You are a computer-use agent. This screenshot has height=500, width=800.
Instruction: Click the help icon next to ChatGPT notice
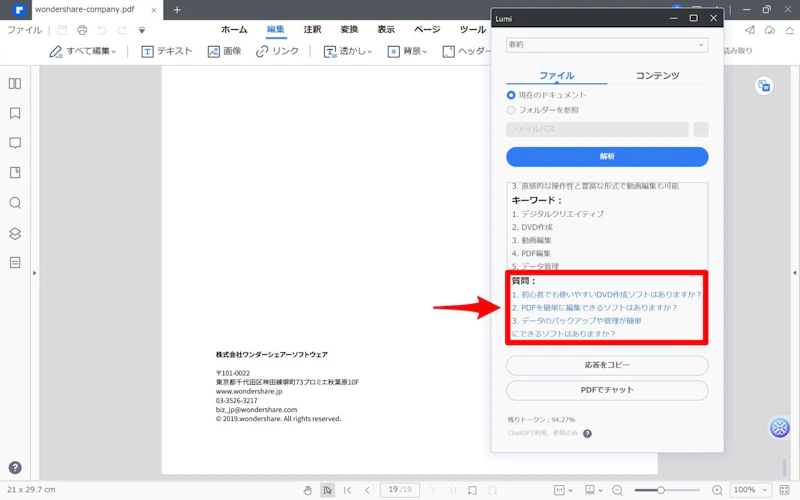pyautogui.click(x=587, y=434)
